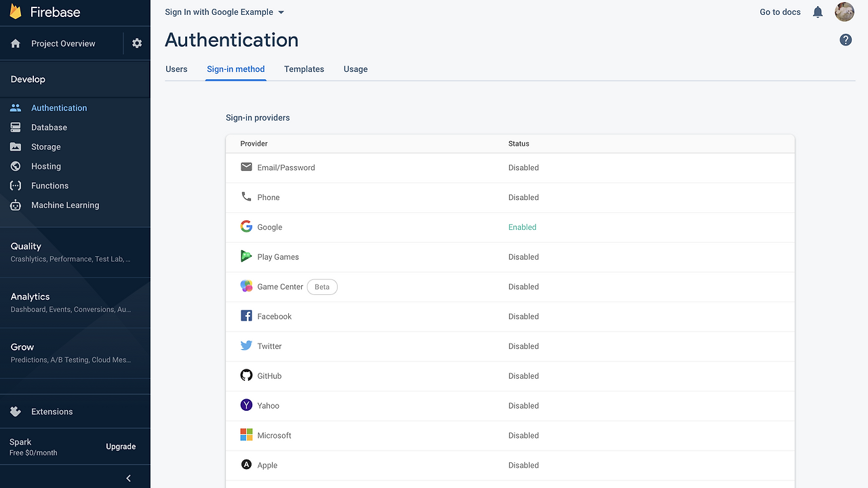Click the Status column header

tap(519, 144)
